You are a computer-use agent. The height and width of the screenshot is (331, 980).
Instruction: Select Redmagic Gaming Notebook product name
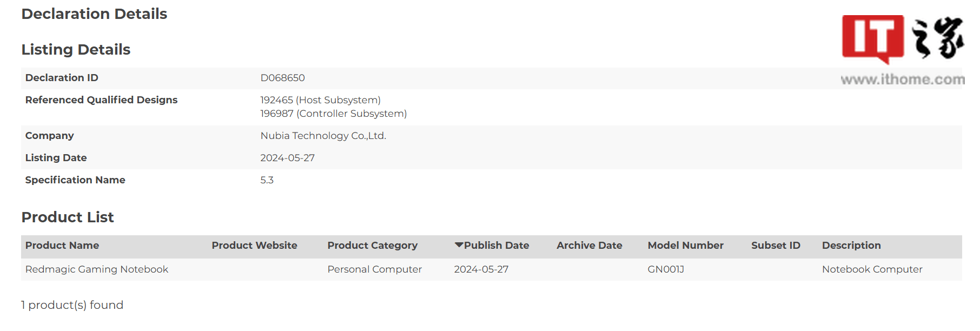point(97,269)
